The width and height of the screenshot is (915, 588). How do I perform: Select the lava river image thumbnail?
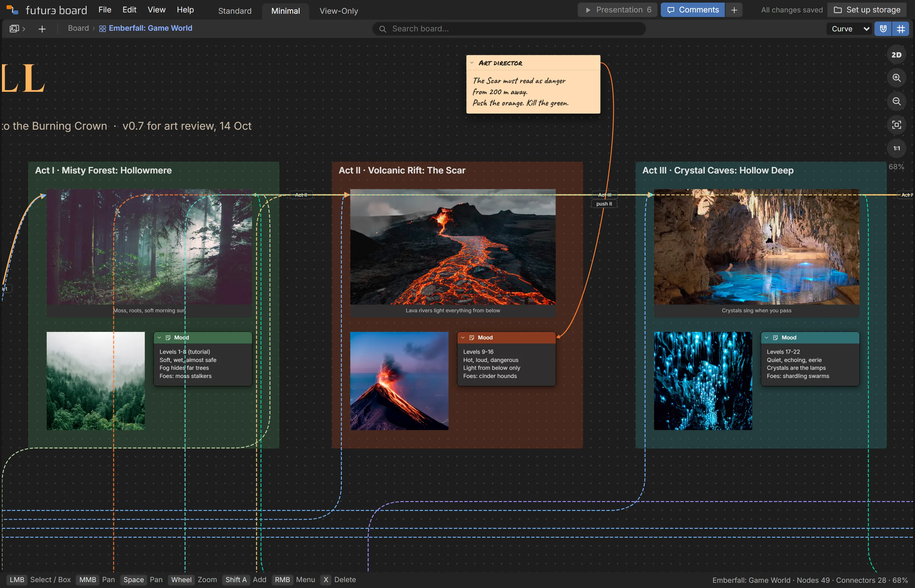pos(453,247)
